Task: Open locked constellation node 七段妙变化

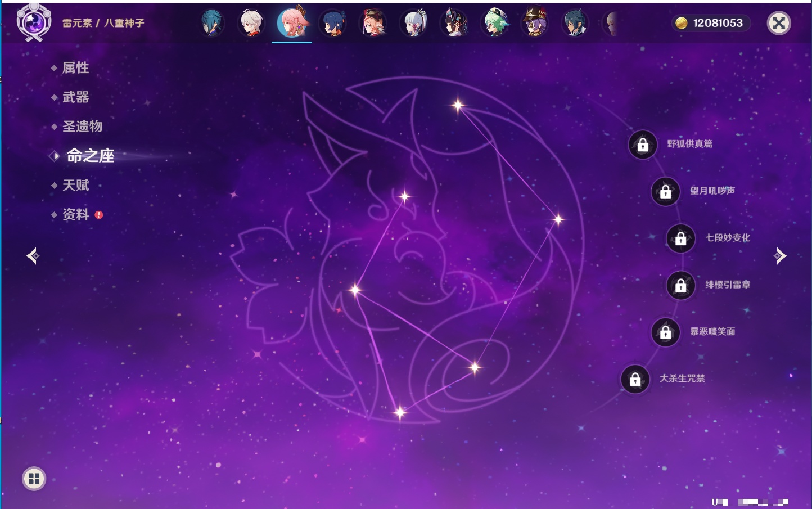Action: coord(681,238)
